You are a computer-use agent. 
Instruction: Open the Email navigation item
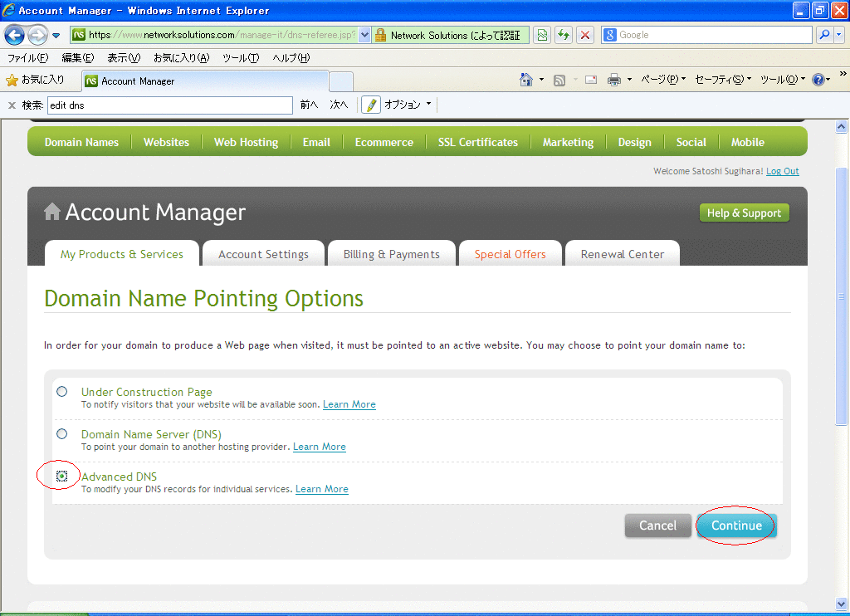tap(316, 142)
